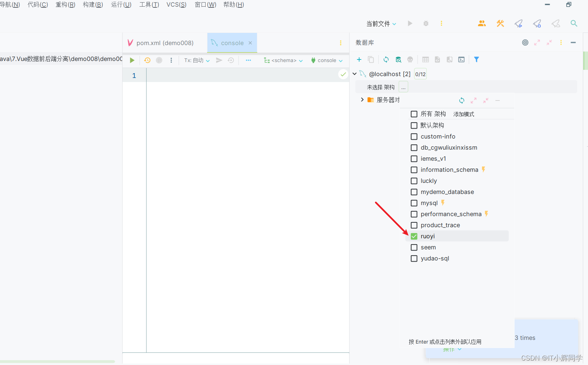Check the information_schema checkbox
This screenshot has height=365, width=588.
pyautogui.click(x=414, y=170)
